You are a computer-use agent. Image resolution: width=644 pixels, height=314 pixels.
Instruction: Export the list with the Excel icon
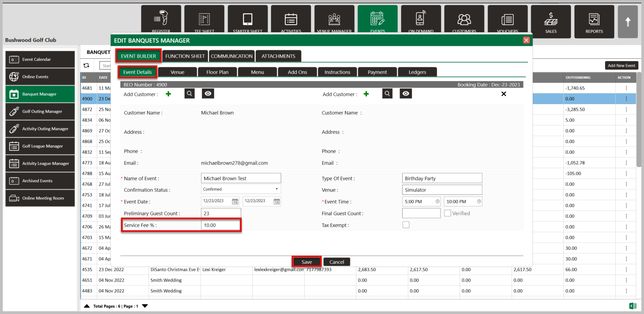point(632,306)
